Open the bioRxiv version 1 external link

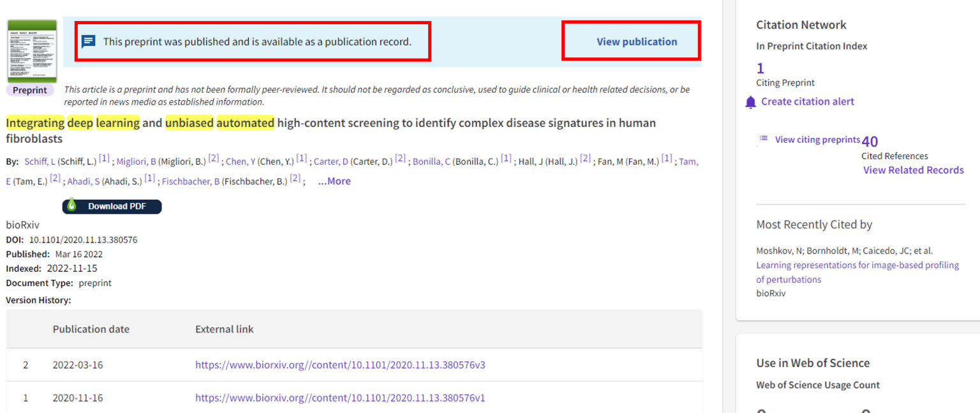[339, 397]
